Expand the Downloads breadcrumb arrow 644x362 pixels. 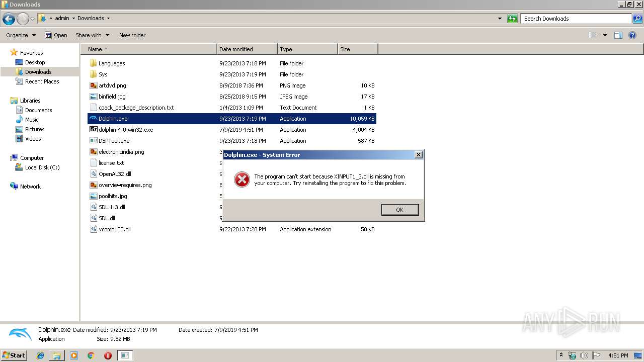(108, 18)
